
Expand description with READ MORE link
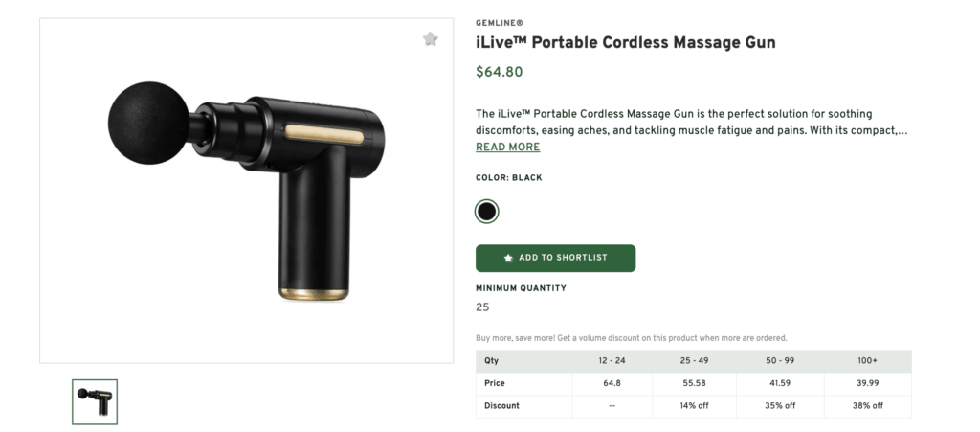pos(507,148)
